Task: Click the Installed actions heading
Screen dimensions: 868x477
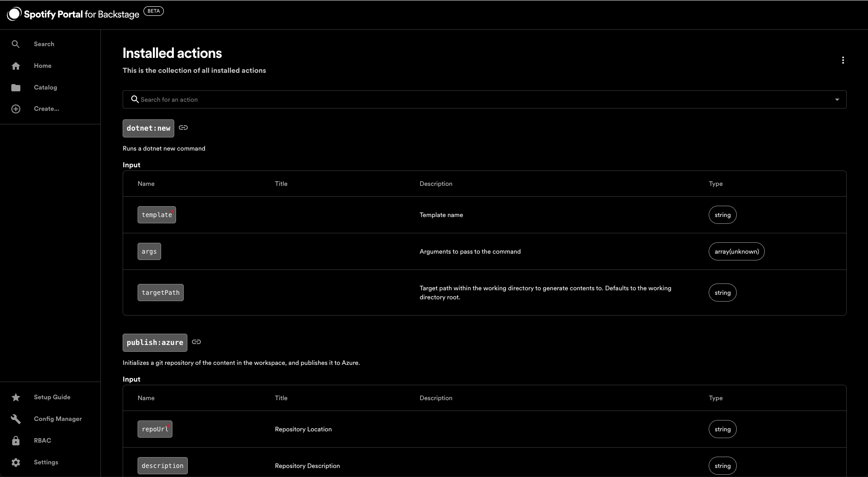Action: tap(172, 53)
